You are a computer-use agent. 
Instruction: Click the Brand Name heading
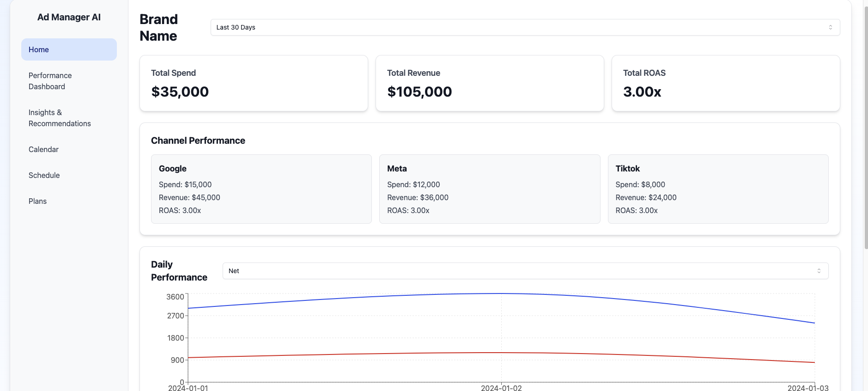point(158,27)
